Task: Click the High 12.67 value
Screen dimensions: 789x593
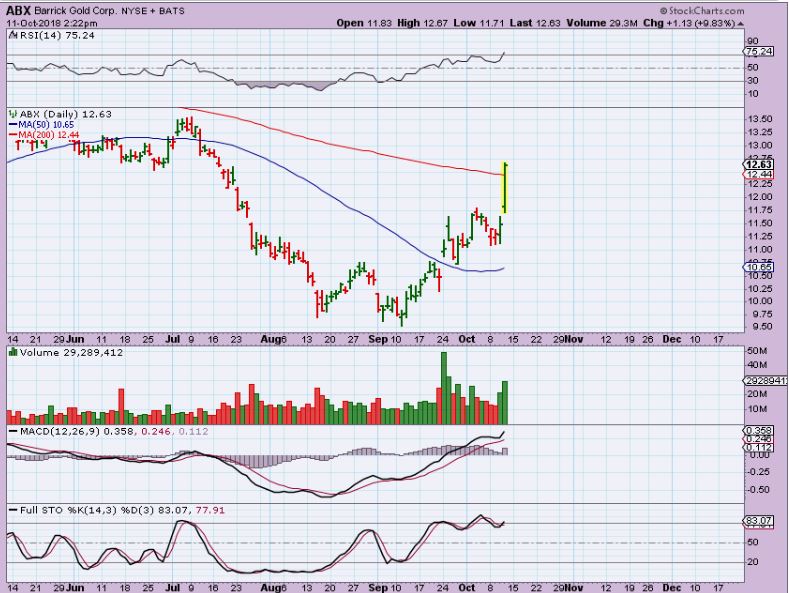Action: click(422, 23)
